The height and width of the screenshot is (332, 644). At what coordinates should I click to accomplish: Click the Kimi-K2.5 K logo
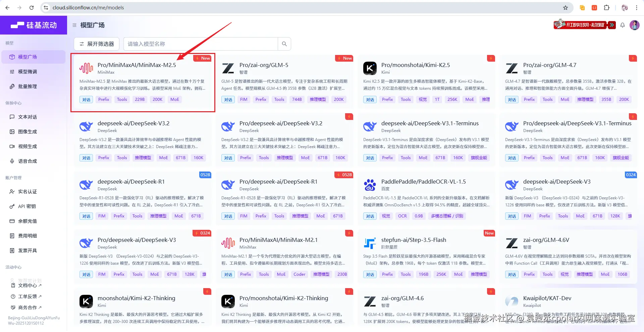[370, 68]
